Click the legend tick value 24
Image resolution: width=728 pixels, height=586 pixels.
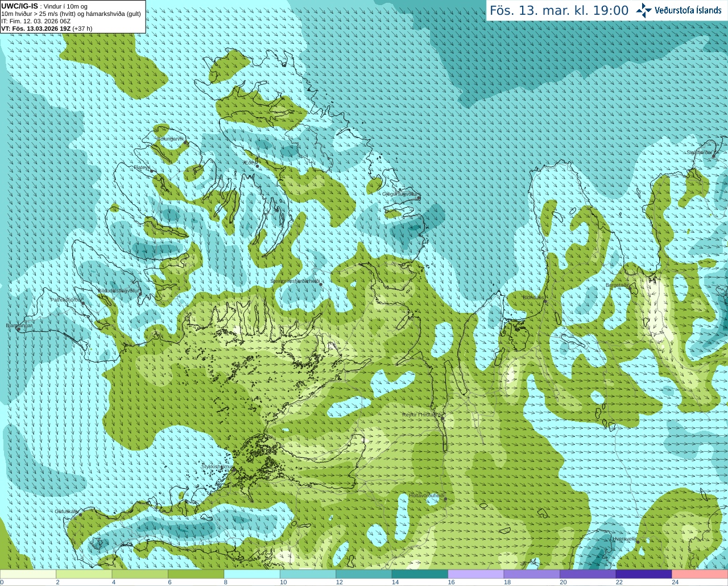pyautogui.click(x=675, y=582)
